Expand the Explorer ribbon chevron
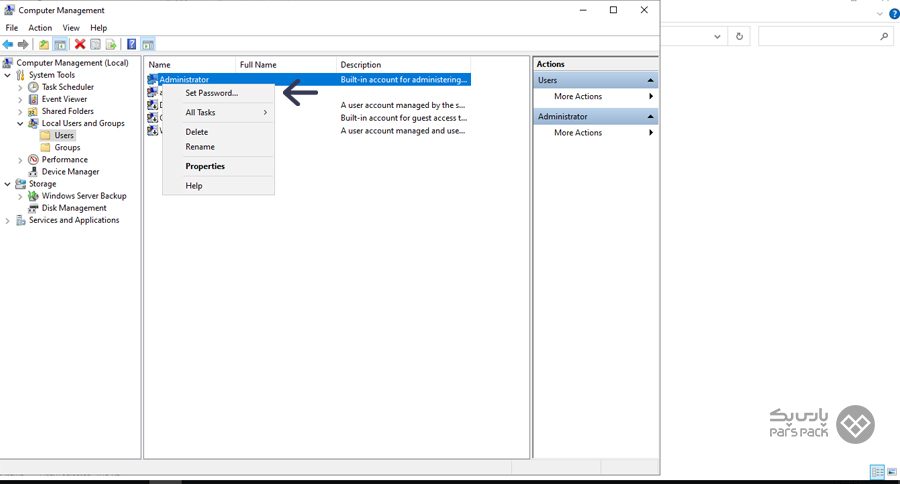Image resolution: width=900 pixels, height=484 pixels. (880, 14)
